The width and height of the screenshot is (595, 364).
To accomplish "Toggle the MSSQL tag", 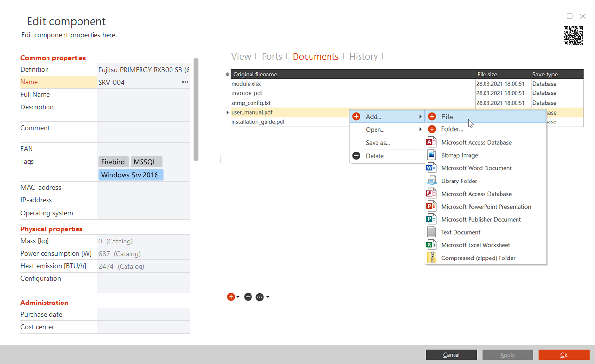I will tap(146, 161).
